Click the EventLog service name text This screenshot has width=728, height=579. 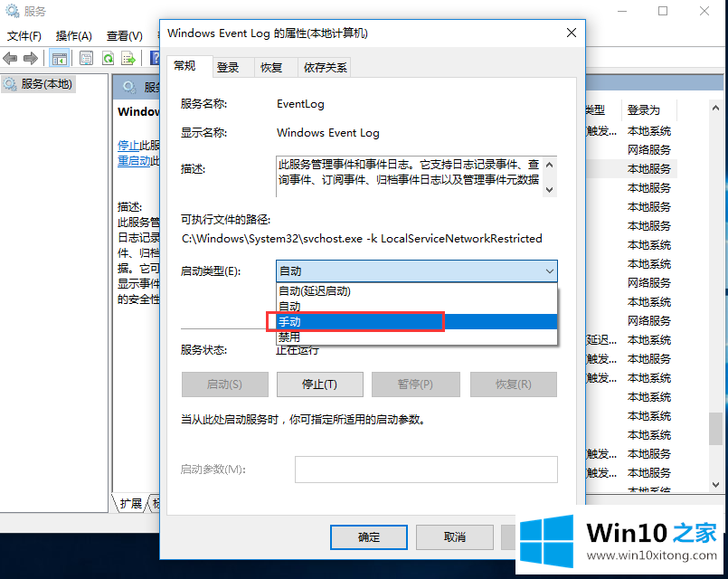(300, 104)
